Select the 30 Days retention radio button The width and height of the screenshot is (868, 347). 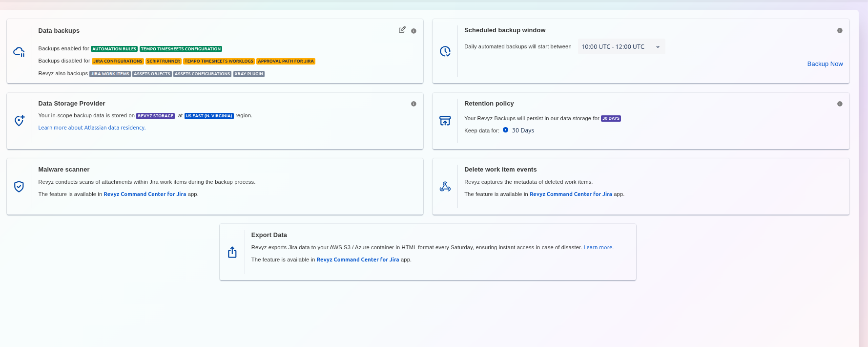point(506,130)
